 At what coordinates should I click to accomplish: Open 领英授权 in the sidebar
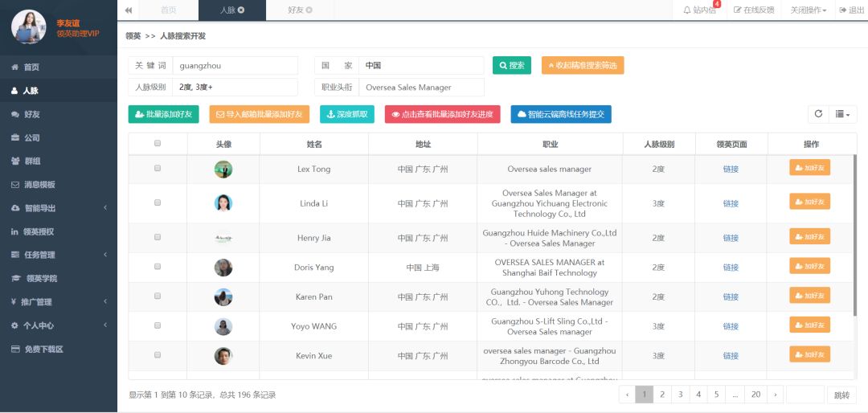(x=39, y=232)
